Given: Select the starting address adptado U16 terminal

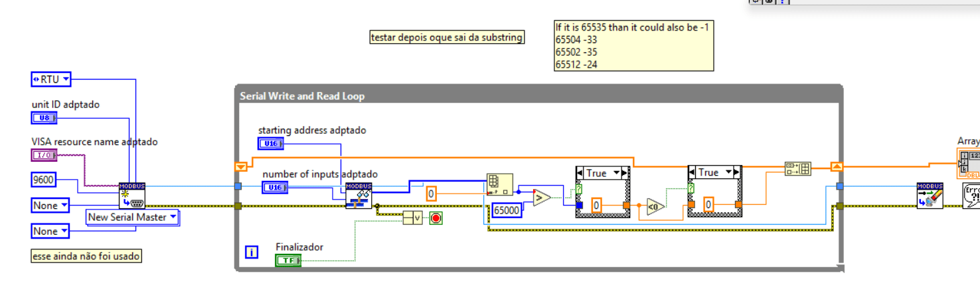Looking at the screenshot, I should pos(271,144).
